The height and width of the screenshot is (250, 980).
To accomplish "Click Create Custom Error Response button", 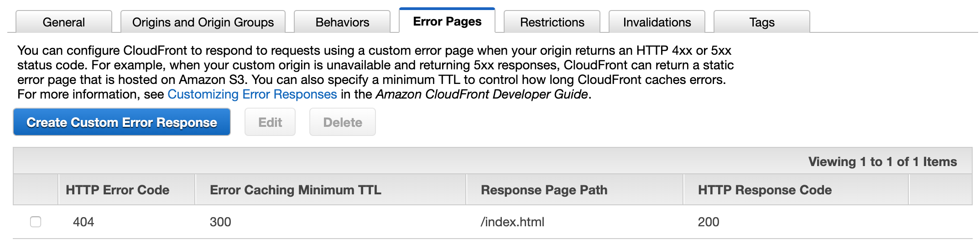I will coord(122,122).
